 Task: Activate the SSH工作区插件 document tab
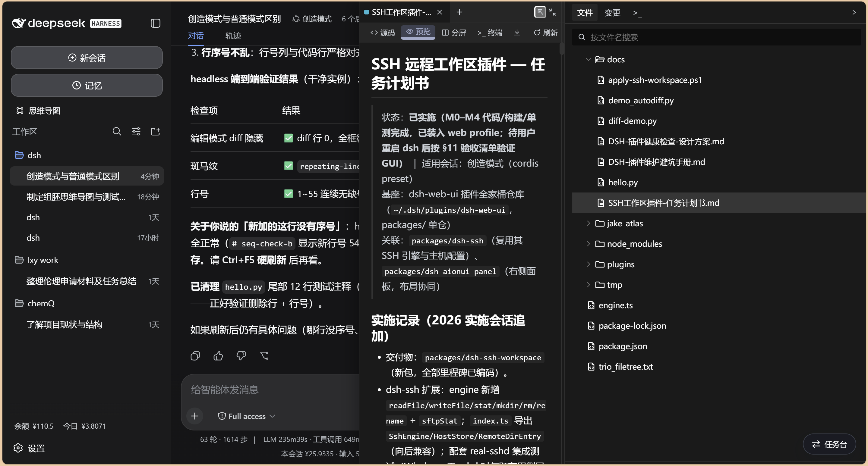(401, 12)
